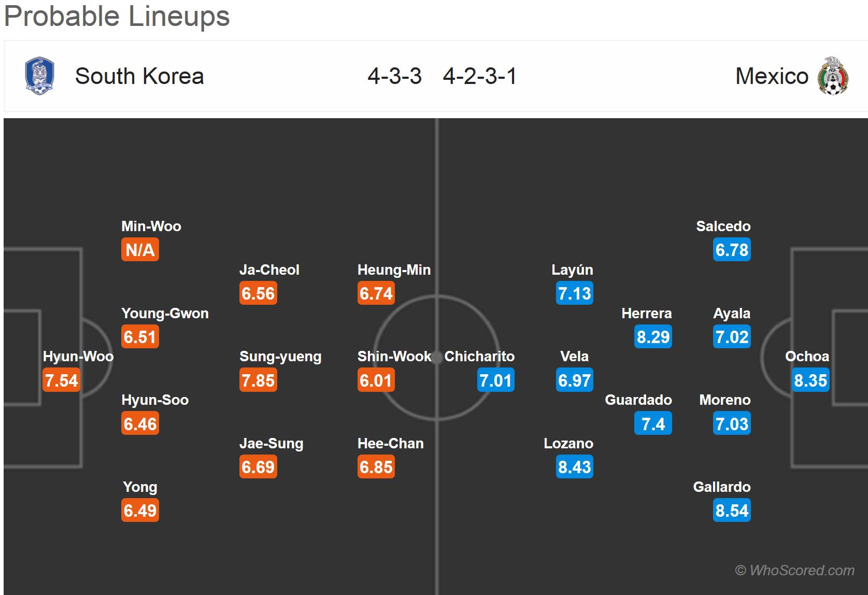Click Gallardo's 8.54 rating badge
The height and width of the screenshot is (595, 868).
[732, 511]
